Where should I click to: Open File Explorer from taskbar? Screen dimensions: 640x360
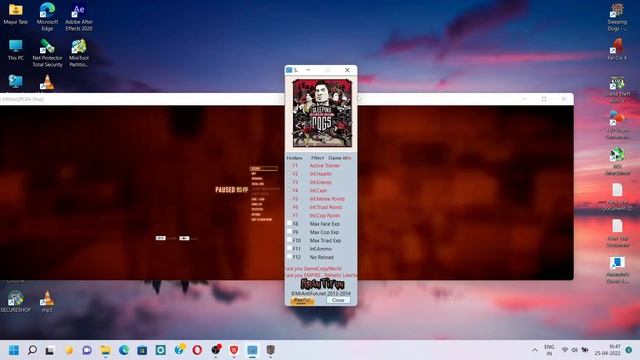click(x=105, y=350)
